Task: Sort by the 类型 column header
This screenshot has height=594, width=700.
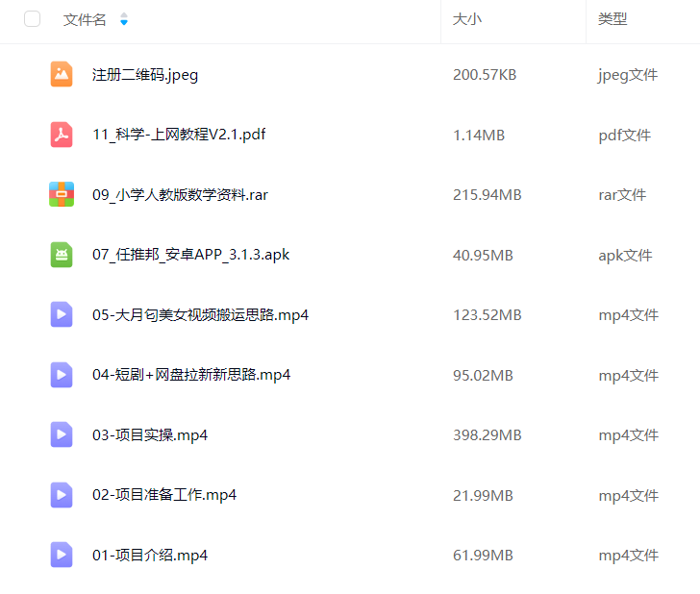Action: click(x=612, y=20)
